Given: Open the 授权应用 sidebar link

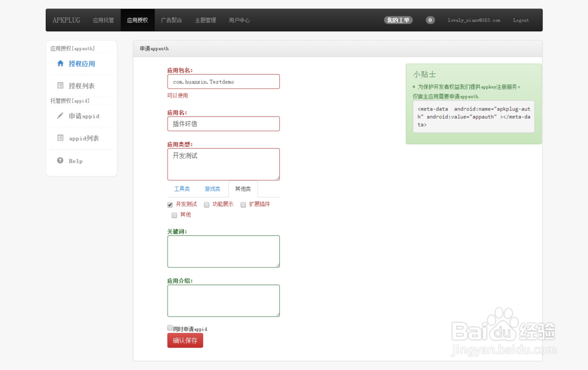Looking at the screenshot, I should [81, 64].
